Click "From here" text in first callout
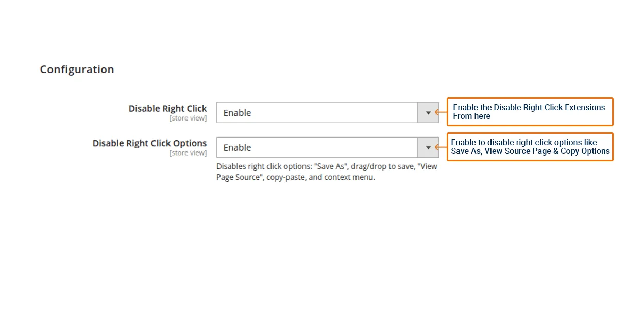 tap(471, 116)
